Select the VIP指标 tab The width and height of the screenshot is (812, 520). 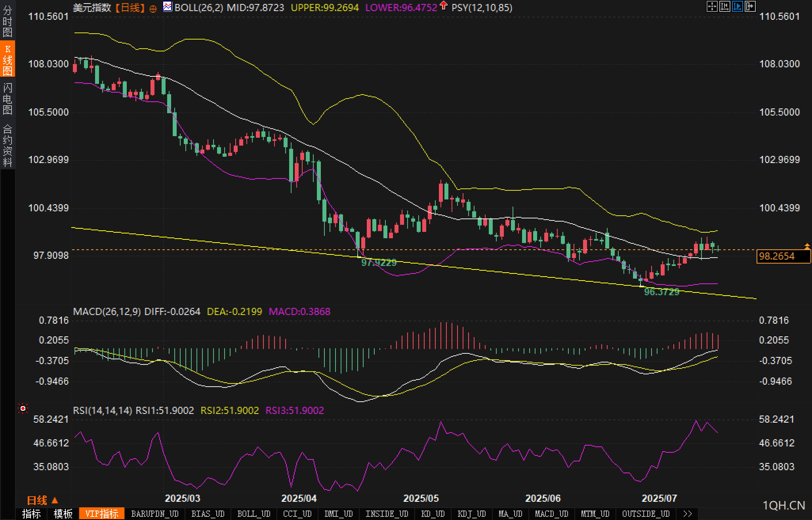[x=102, y=514]
